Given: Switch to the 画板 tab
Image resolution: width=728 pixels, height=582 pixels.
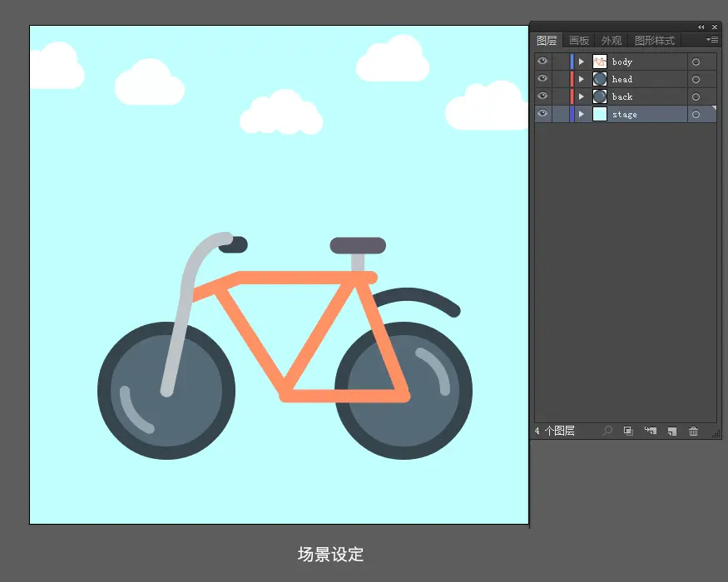Looking at the screenshot, I should click(579, 41).
